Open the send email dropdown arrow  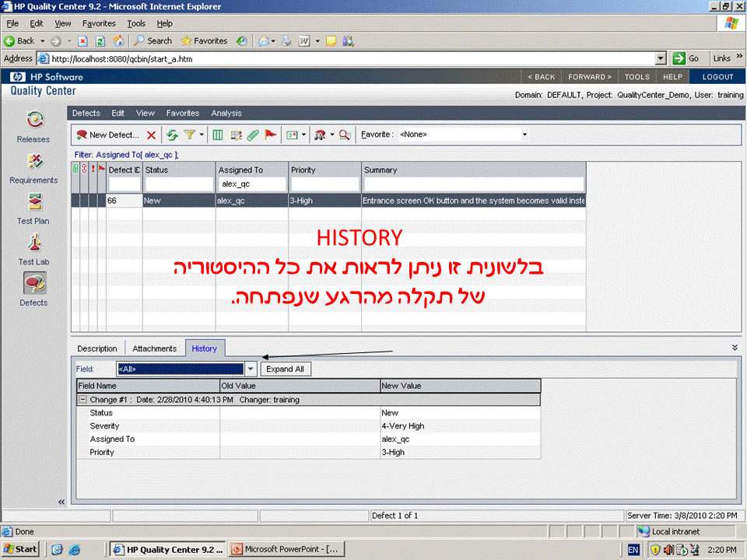coord(303,135)
